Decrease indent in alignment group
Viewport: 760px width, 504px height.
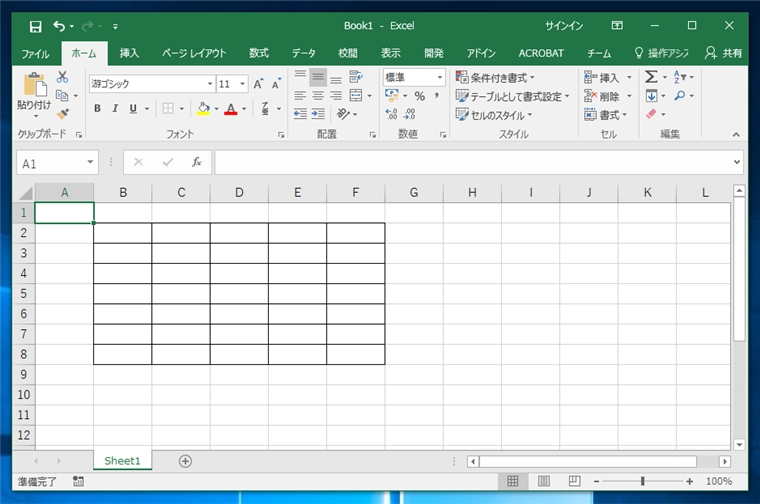pos(301,114)
